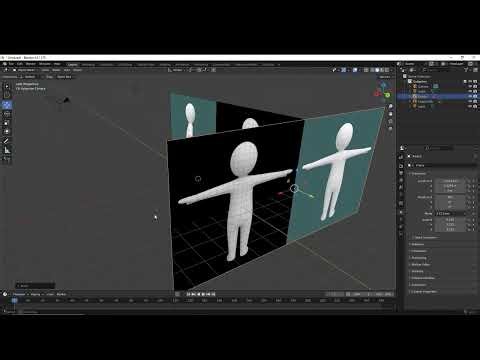480x360 pixels.
Task: Open the Edit menu
Action: [20, 64]
